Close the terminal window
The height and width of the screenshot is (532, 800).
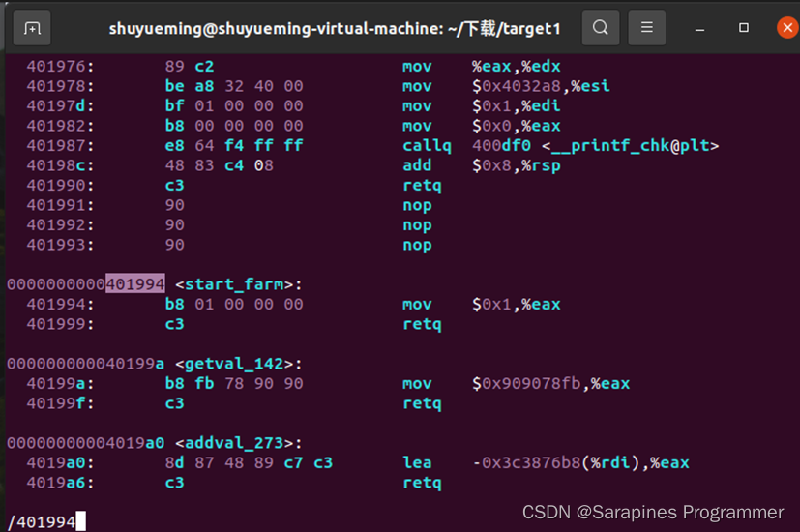787,27
